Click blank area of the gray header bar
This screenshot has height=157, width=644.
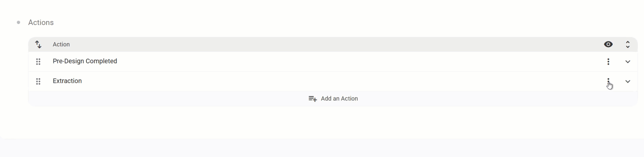(x=338, y=44)
